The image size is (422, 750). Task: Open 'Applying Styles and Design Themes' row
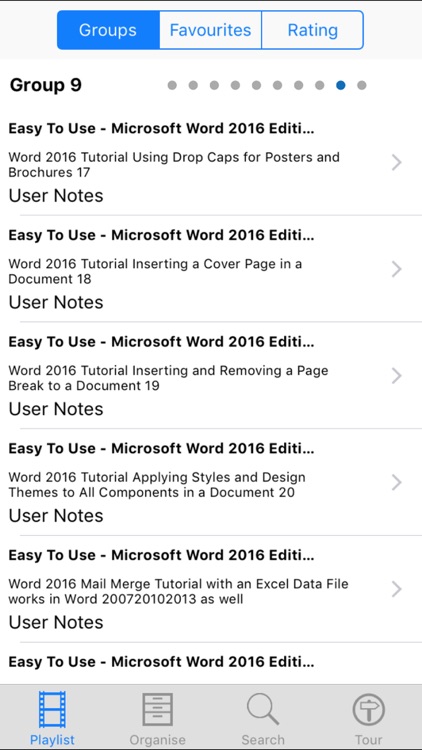click(x=211, y=482)
